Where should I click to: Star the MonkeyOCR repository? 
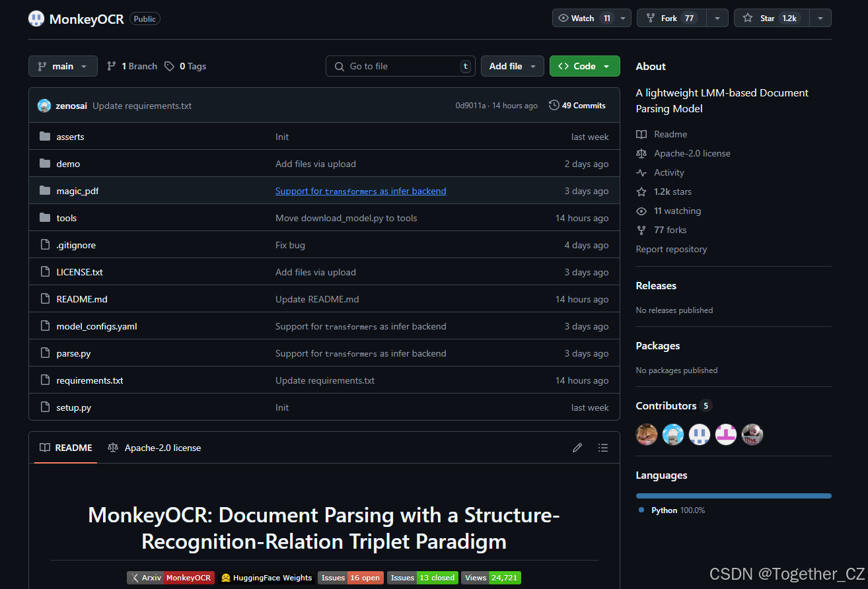click(x=772, y=18)
